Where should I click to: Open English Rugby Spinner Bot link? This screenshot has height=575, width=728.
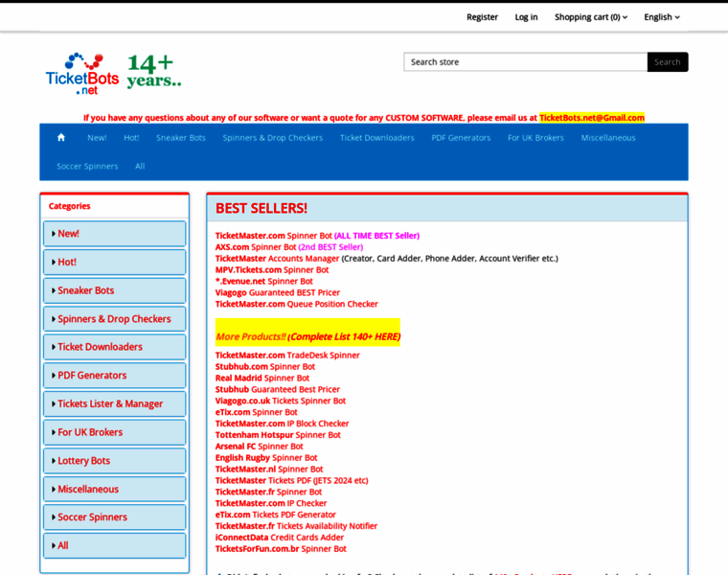tap(266, 457)
